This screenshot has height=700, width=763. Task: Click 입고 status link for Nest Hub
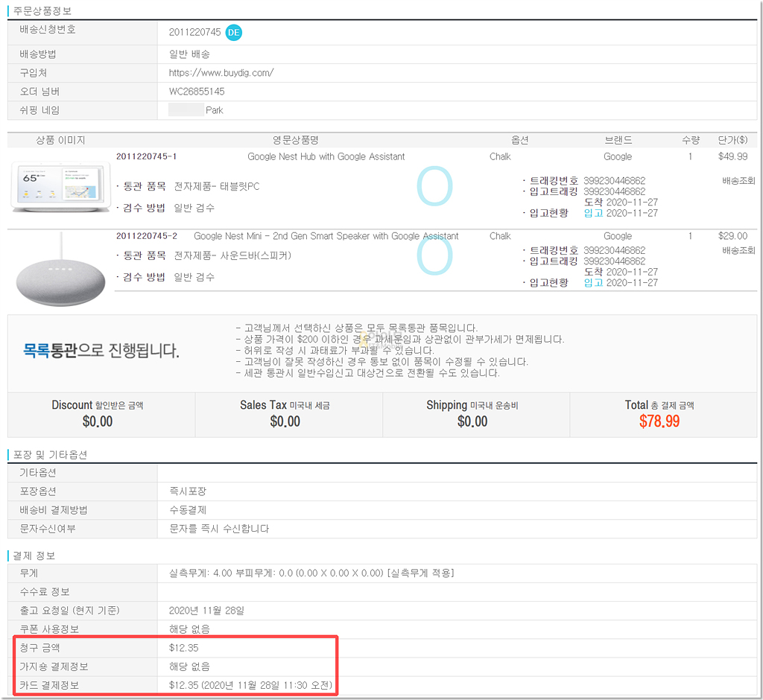(x=593, y=213)
